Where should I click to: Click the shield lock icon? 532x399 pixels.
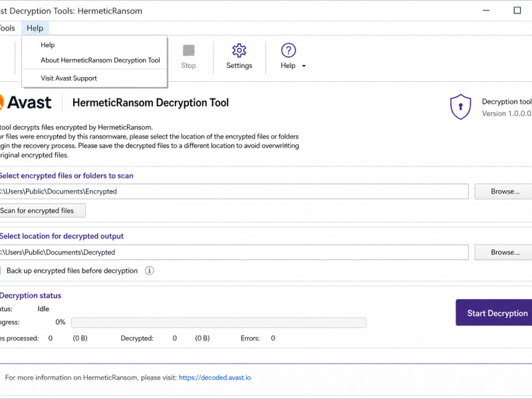point(460,106)
